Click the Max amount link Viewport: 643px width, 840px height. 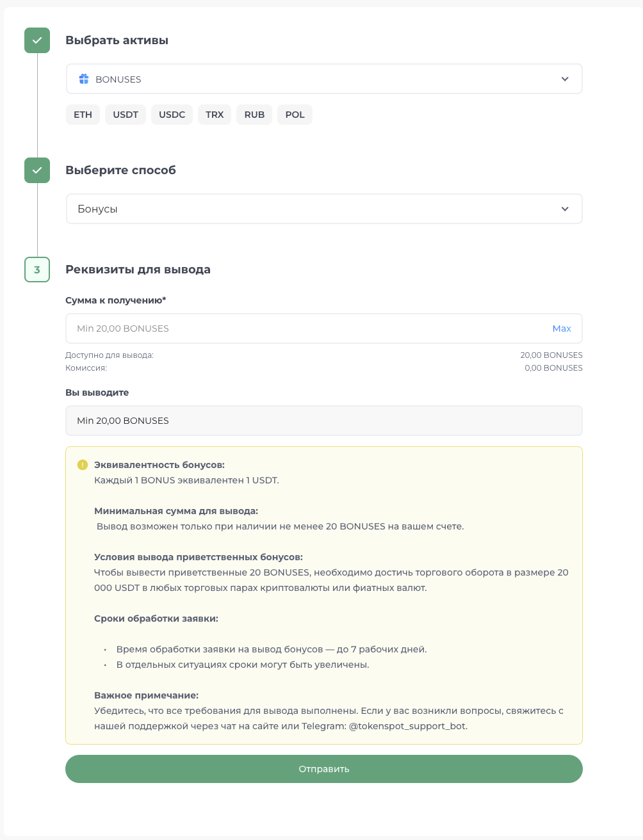click(x=562, y=328)
